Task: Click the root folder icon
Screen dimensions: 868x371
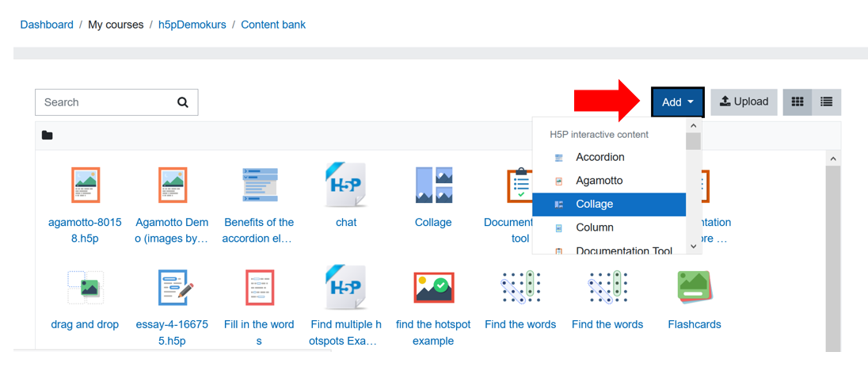Action: click(47, 135)
